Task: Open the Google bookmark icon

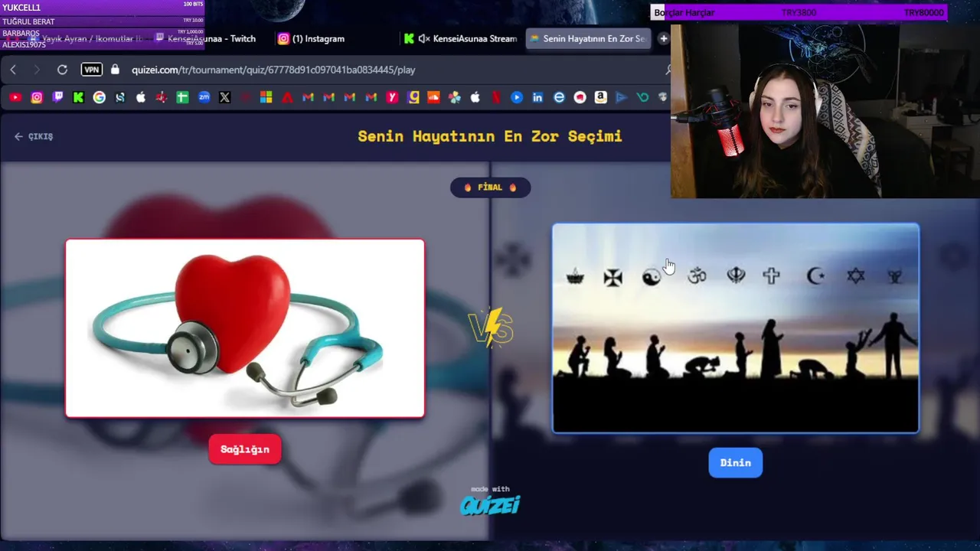Action: [x=100, y=97]
